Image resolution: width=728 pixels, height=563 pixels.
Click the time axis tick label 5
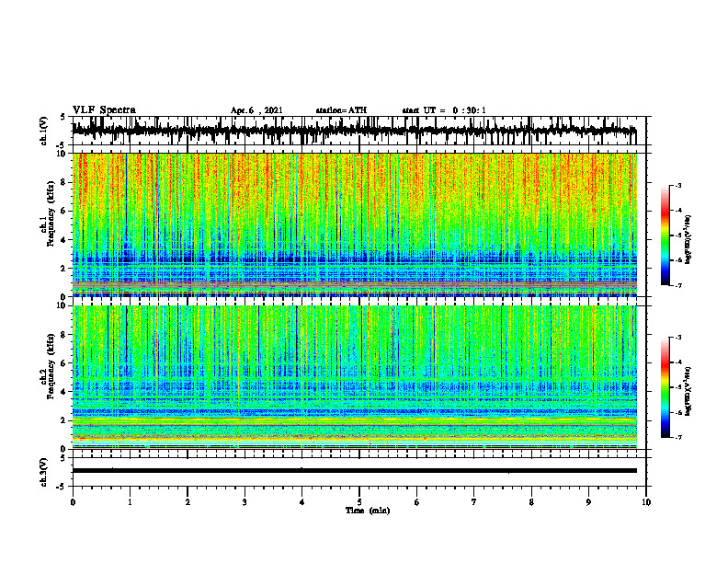click(x=359, y=502)
